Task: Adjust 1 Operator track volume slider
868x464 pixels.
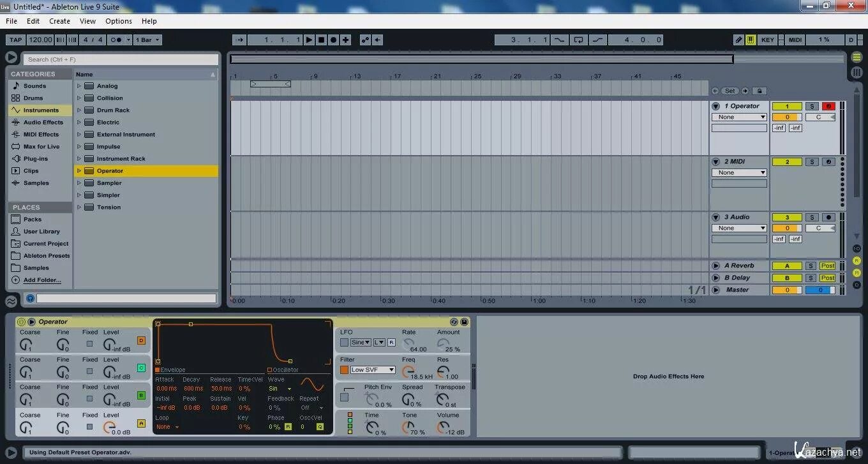Action: click(787, 117)
